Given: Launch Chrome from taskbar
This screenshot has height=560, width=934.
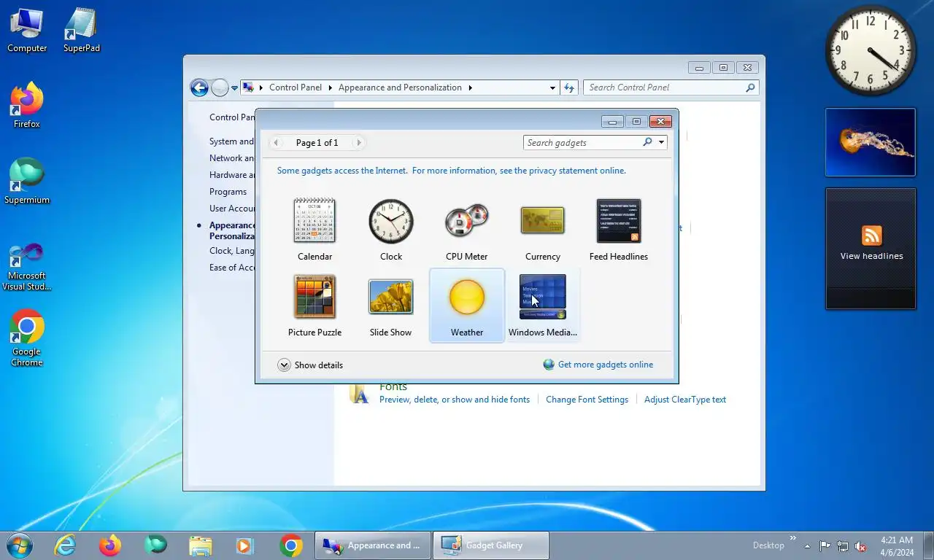Looking at the screenshot, I should (x=290, y=545).
